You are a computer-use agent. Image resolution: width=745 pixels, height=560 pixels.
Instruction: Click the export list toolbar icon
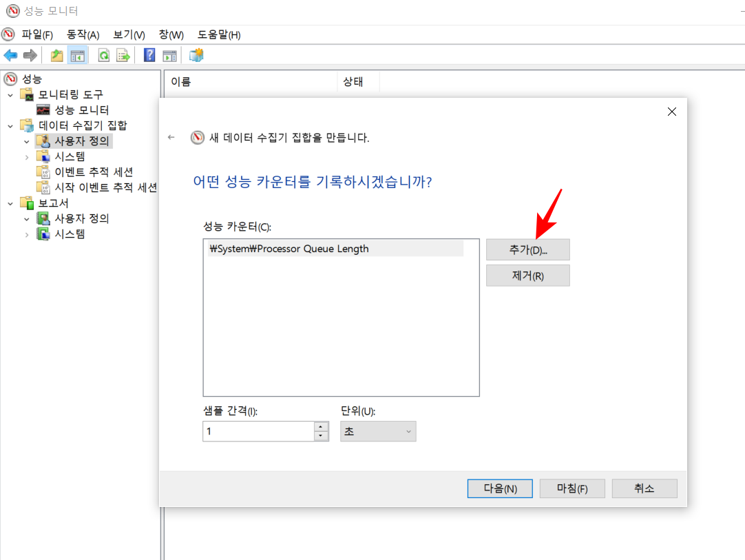click(x=123, y=55)
